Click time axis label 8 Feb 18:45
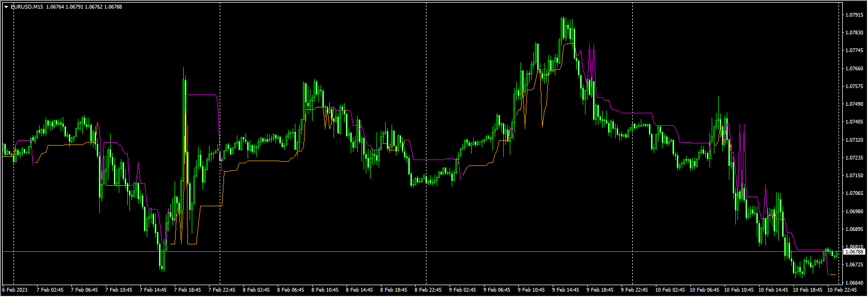Viewport: 868px width, 297px height. 394,290
